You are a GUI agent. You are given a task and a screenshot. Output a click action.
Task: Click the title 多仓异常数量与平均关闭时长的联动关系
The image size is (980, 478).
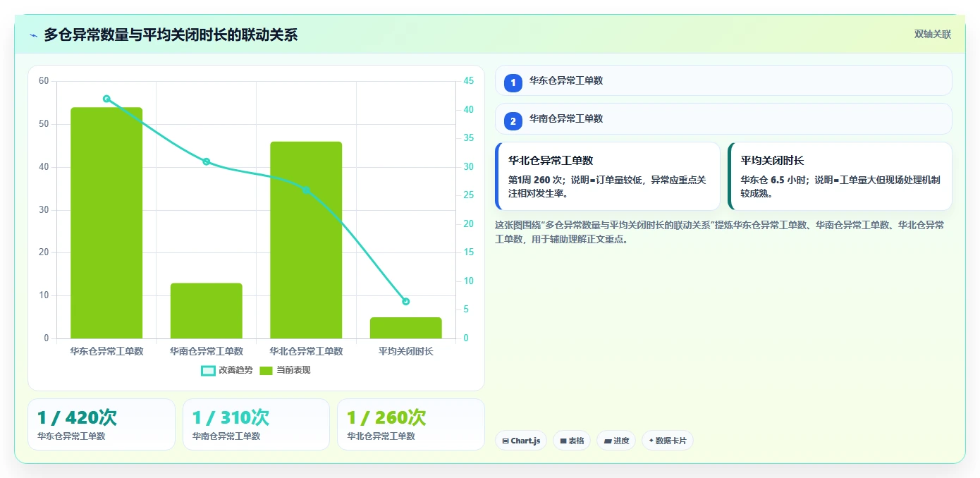coord(171,35)
